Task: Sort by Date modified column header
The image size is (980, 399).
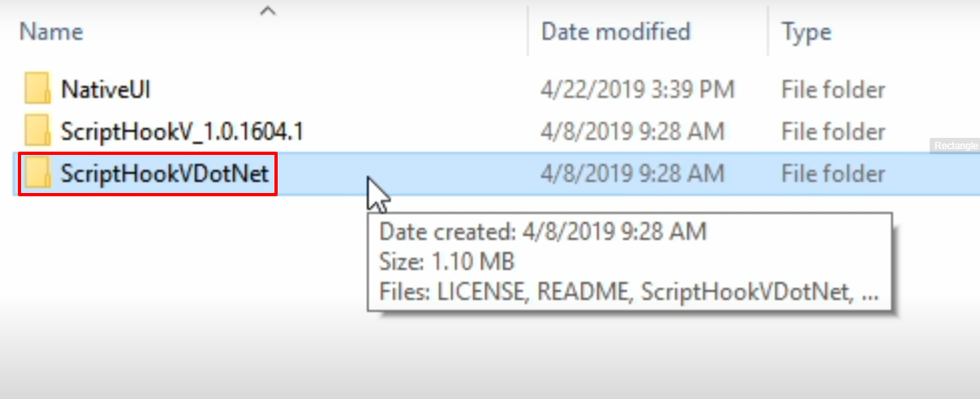Action: pyautogui.click(x=615, y=32)
